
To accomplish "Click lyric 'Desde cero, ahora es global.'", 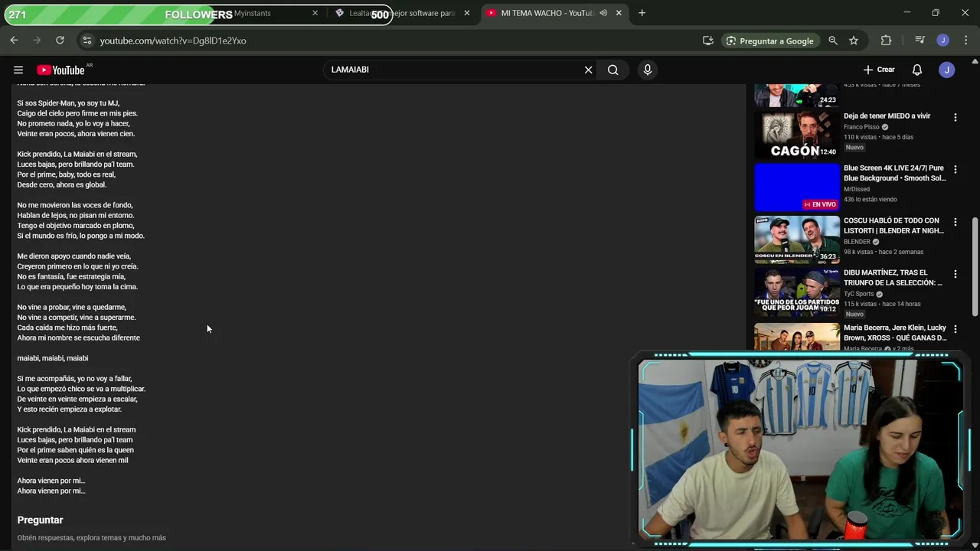I will (61, 184).
